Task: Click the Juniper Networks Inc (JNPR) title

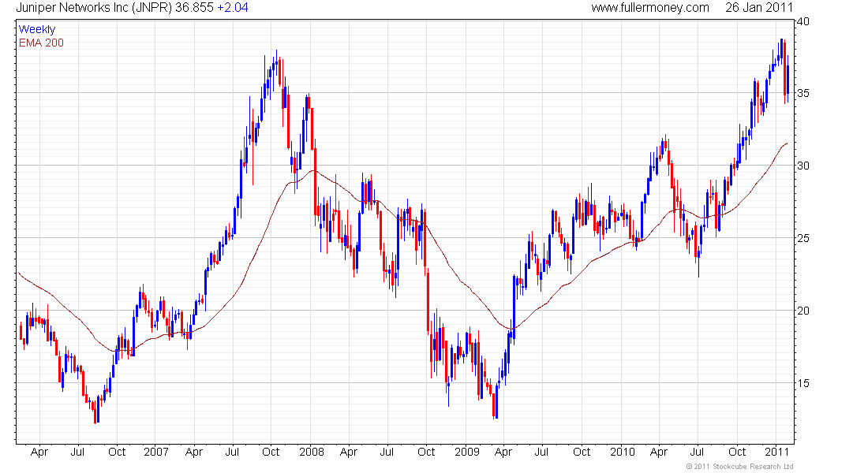Action: click(94, 8)
